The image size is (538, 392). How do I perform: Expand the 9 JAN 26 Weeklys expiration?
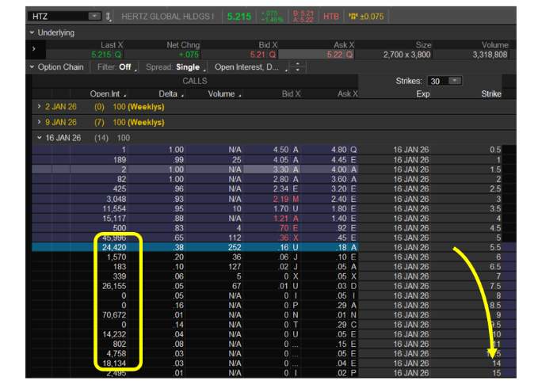point(39,122)
